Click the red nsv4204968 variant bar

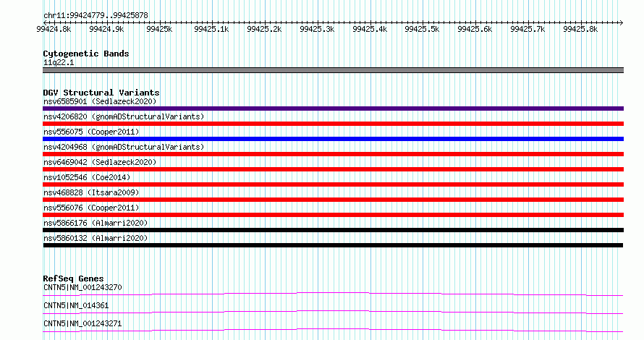(x=333, y=154)
